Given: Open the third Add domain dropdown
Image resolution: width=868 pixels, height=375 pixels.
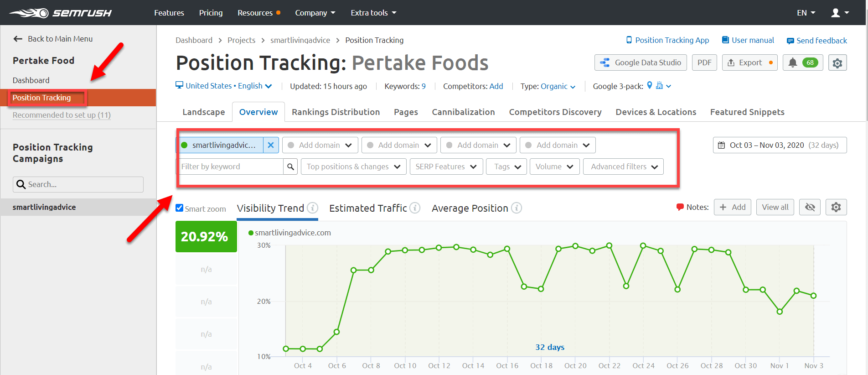Looking at the screenshot, I should pyautogui.click(x=478, y=145).
